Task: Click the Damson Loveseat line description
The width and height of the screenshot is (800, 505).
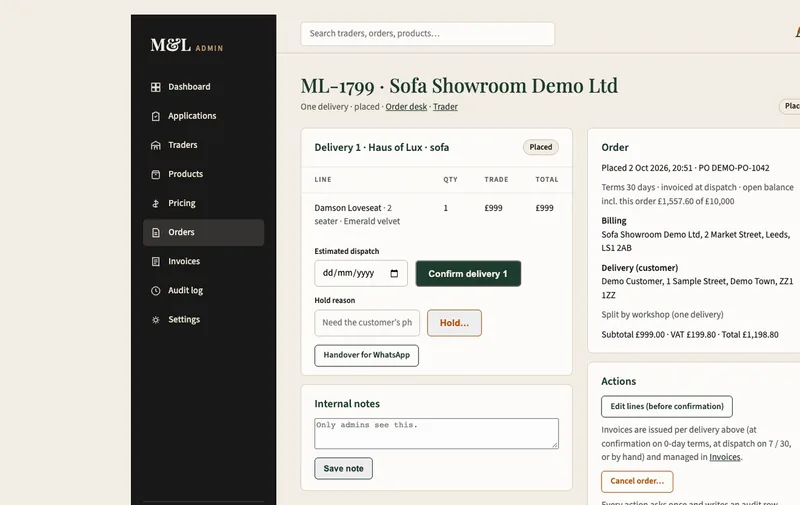Action: [357, 215]
